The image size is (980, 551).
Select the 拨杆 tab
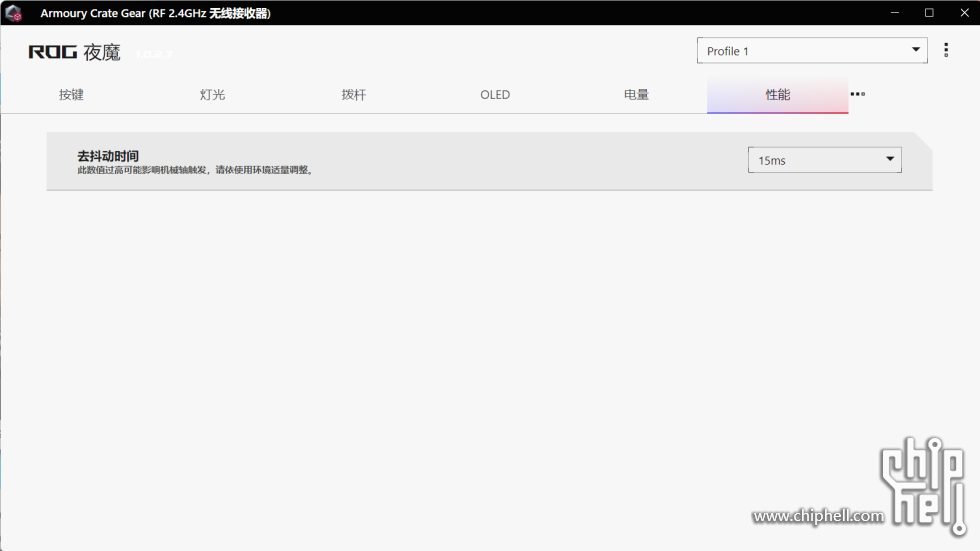point(354,95)
